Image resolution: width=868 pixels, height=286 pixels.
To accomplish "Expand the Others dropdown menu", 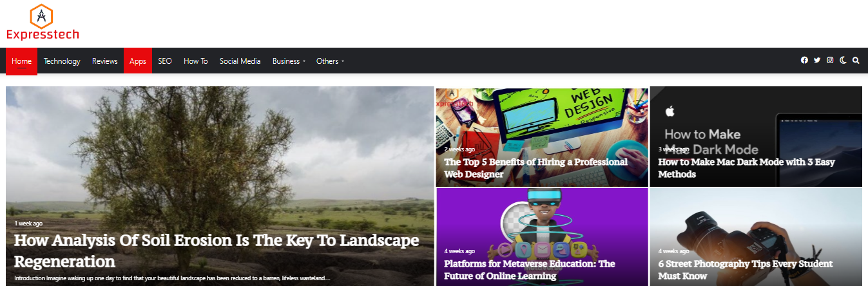I will 330,61.
